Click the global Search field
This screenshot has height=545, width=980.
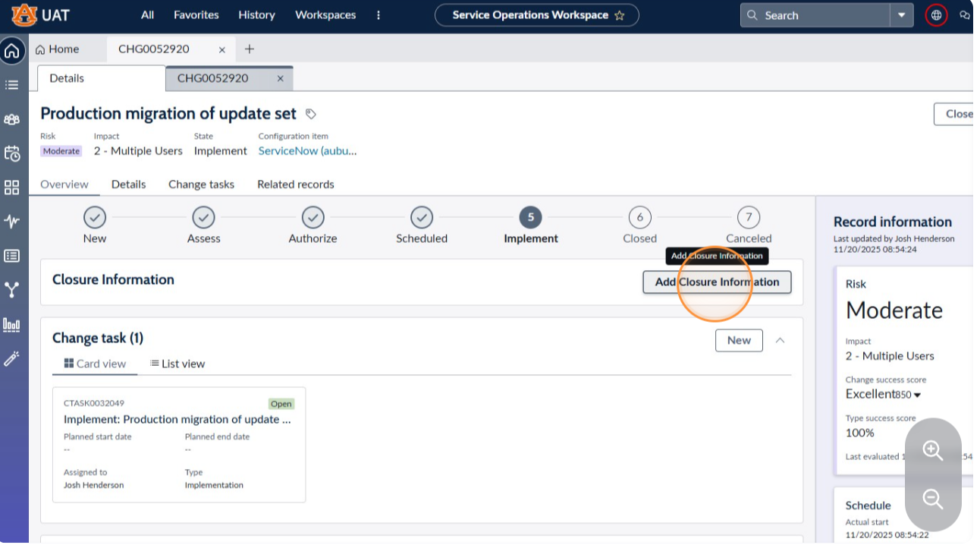(815, 15)
